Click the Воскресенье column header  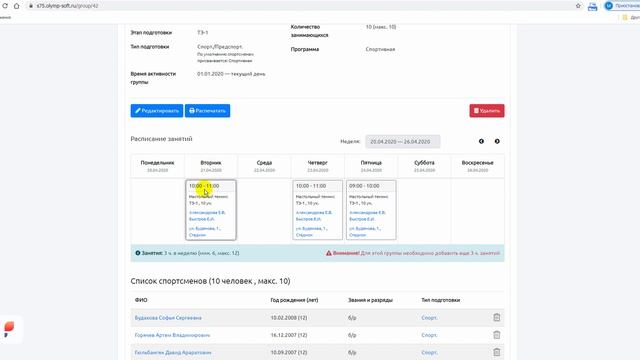[x=478, y=166]
